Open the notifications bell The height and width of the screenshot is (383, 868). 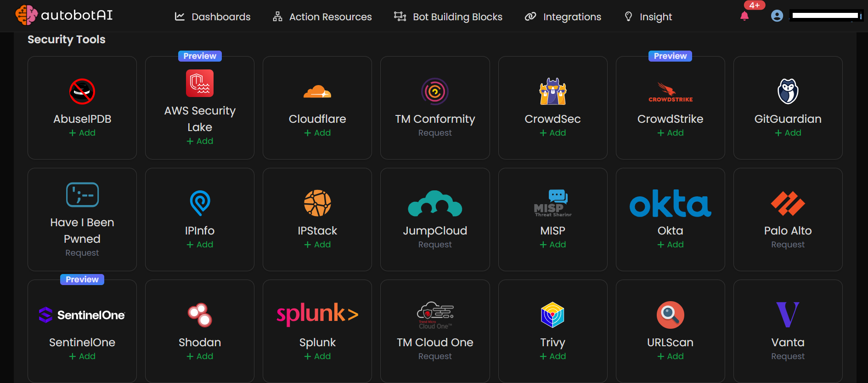pos(744,16)
